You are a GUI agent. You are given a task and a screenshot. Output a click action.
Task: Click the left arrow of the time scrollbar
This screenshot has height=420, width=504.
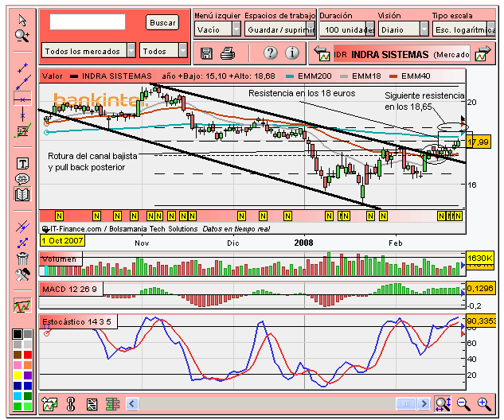coord(132,403)
